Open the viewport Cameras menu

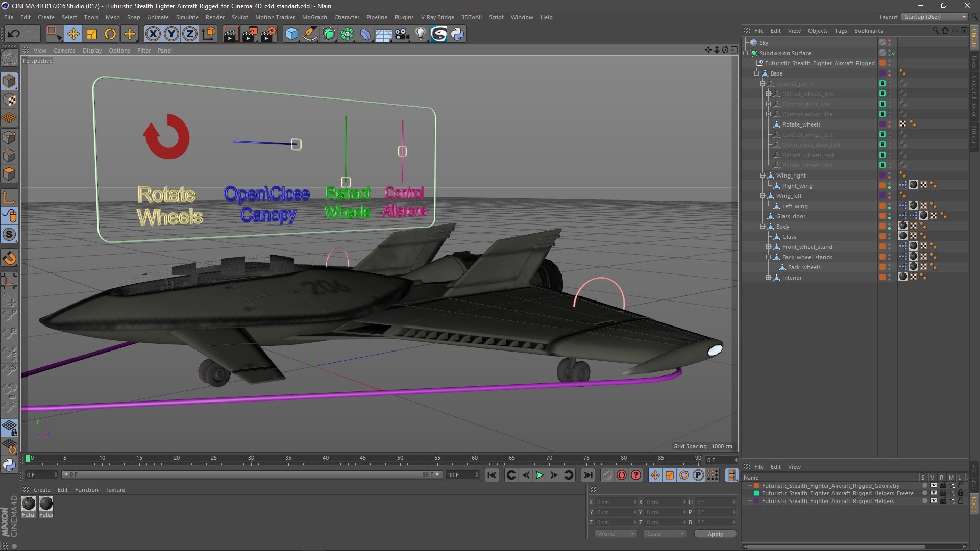coord(64,51)
